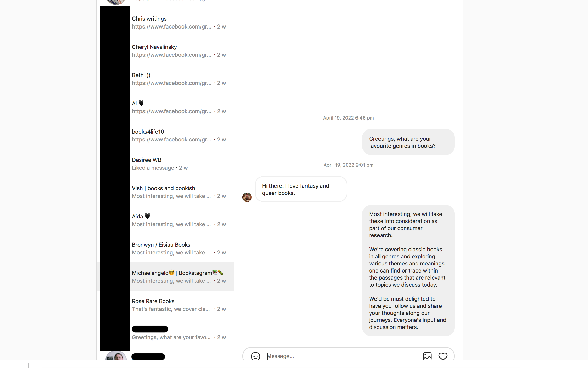This screenshot has width=588, height=368.
Task: Open Chris writings conversation
Action: (x=165, y=22)
